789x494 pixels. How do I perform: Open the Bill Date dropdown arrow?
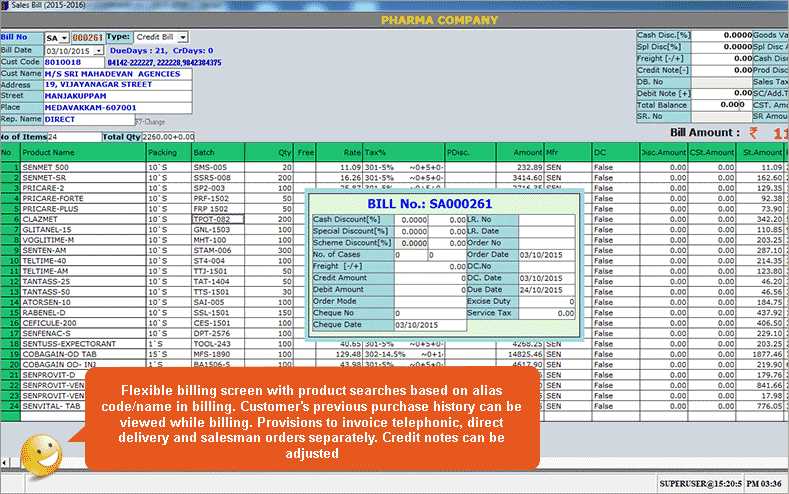tap(99, 51)
